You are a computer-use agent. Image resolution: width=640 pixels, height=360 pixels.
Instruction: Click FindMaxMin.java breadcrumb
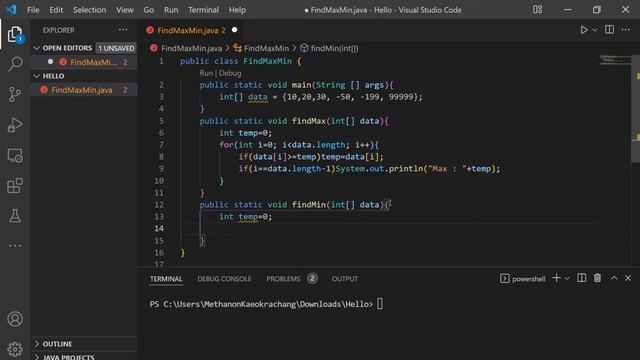point(191,48)
